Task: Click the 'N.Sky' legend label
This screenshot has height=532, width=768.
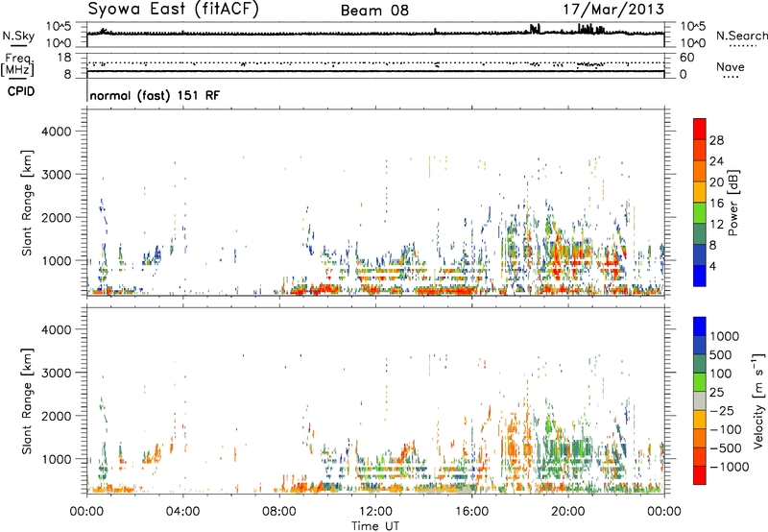Action: [x=18, y=36]
